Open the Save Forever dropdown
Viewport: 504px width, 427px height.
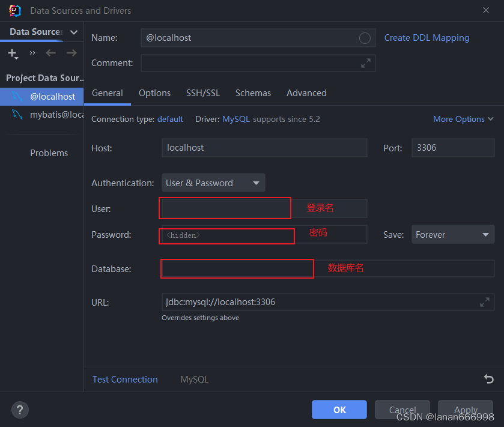(453, 235)
